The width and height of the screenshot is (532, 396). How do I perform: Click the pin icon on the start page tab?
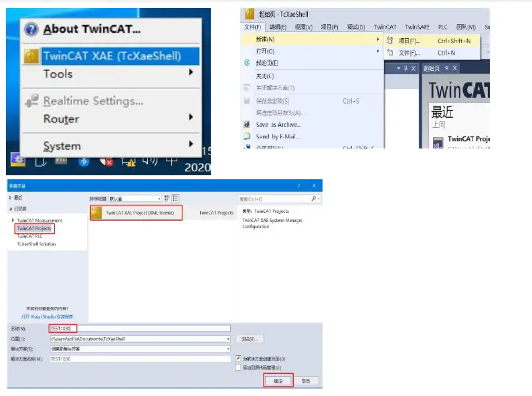pyautogui.click(x=446, y=68)
